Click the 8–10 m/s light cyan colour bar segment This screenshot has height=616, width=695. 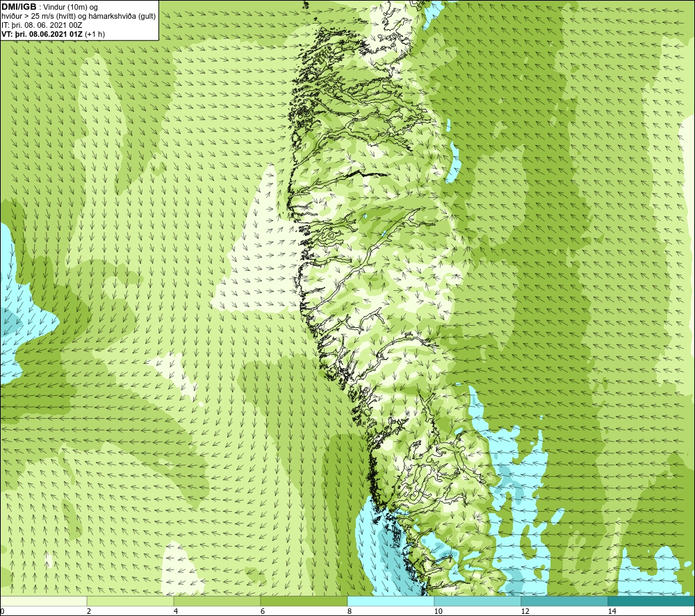pyautogui.click(x=391, y=601)
